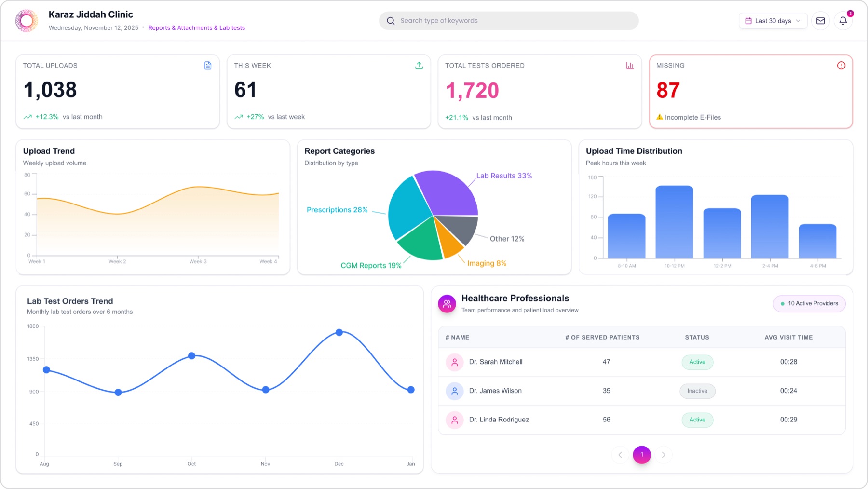Click the Incomplete E-Files text
The width and height of the screenshot is (868, 489).
[x=693, y=117]
